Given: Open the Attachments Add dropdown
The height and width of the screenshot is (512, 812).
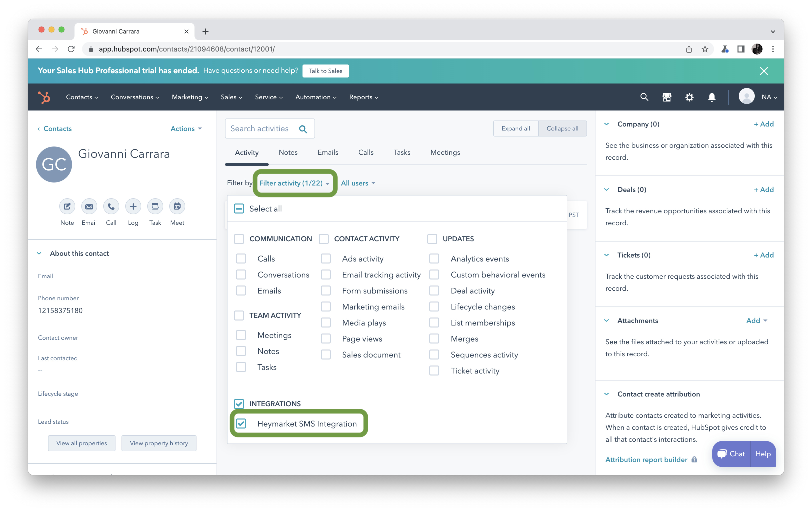Looking at the screenshot, I should tap(757, 321).
